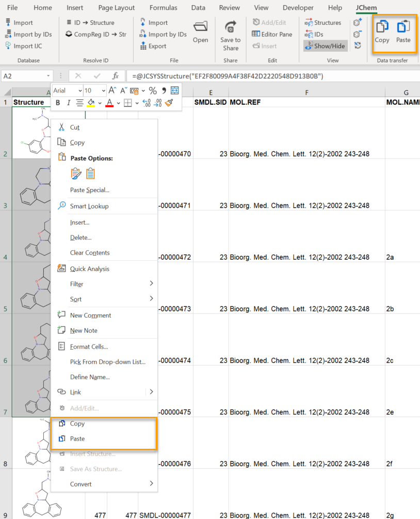Apply the yellow fill color from mini toolbar
This screenshot has width=420, height=519.
(91, 103)
